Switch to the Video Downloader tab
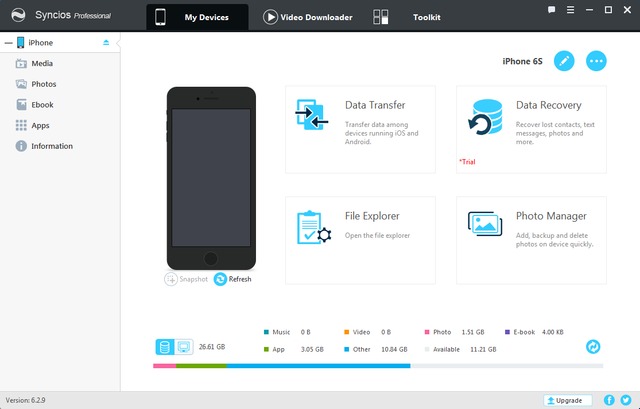Image resolution: width=640 pixels, height=409 pixels. tap(308, 17)
